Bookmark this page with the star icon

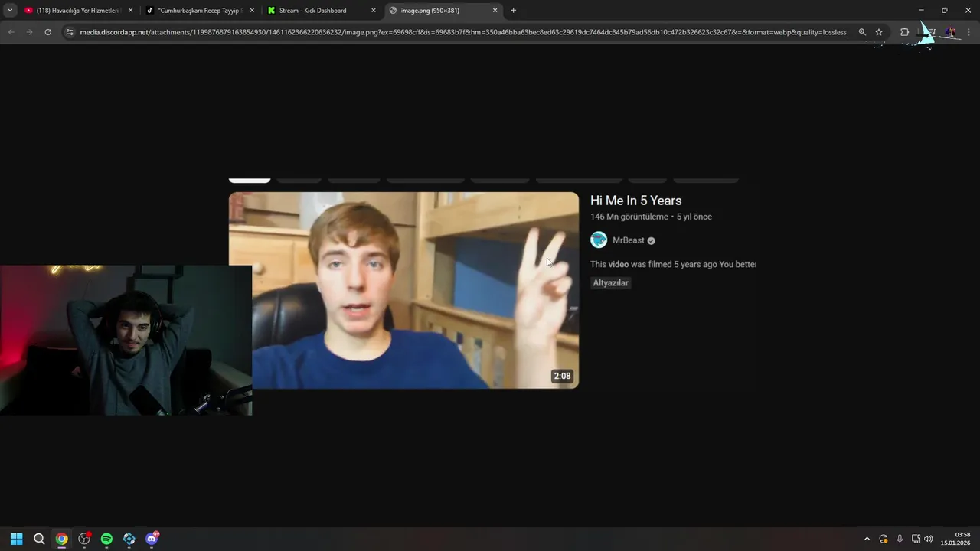pyautogui.click(x=879, y=32)
